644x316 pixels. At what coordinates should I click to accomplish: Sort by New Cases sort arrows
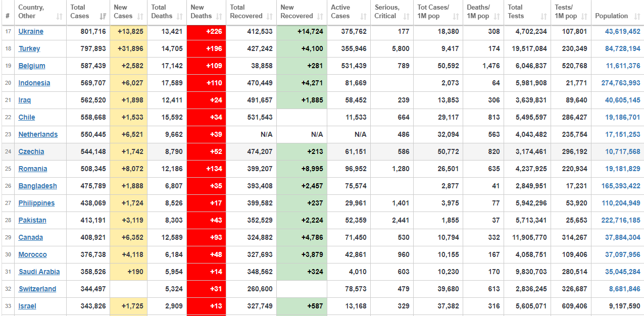click(x=141, y=16)
